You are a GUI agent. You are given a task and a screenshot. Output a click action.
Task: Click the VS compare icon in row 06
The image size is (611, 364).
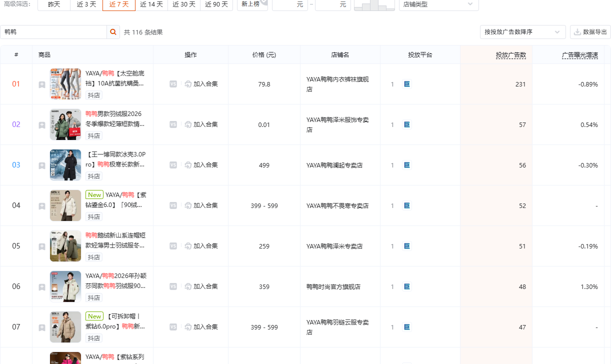point(173,286)
